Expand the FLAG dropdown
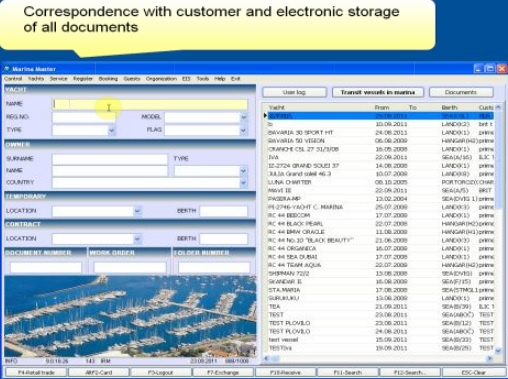The width and height of the screenshot is (508, 379). pyautogui.click(x=244, y=130)
